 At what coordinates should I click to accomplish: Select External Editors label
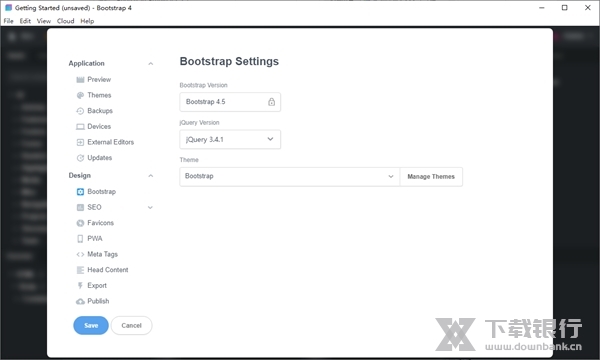(111, 142)
